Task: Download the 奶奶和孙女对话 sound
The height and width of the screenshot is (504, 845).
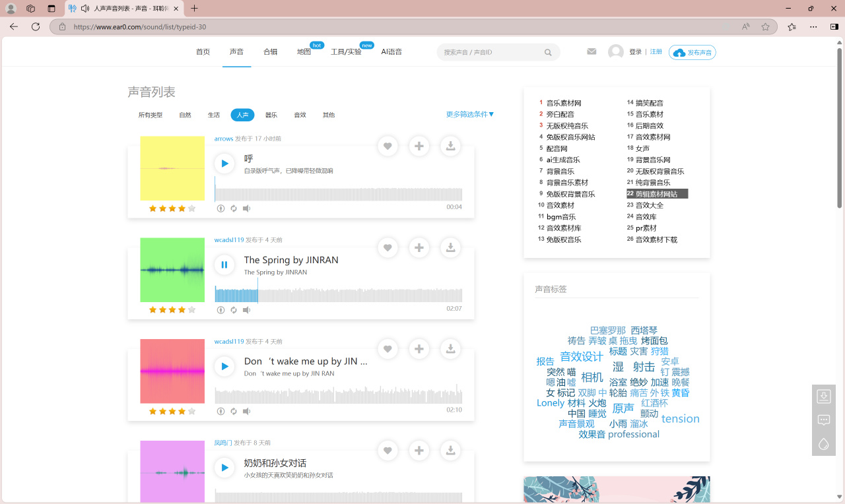Action: pyautogui.click(x=450, y=451)
